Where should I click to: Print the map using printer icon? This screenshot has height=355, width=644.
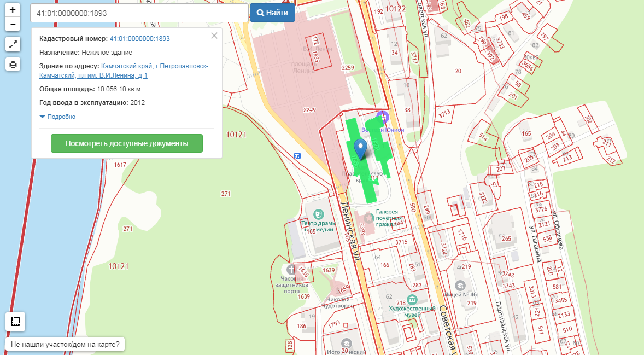click(x=13, y=64)
